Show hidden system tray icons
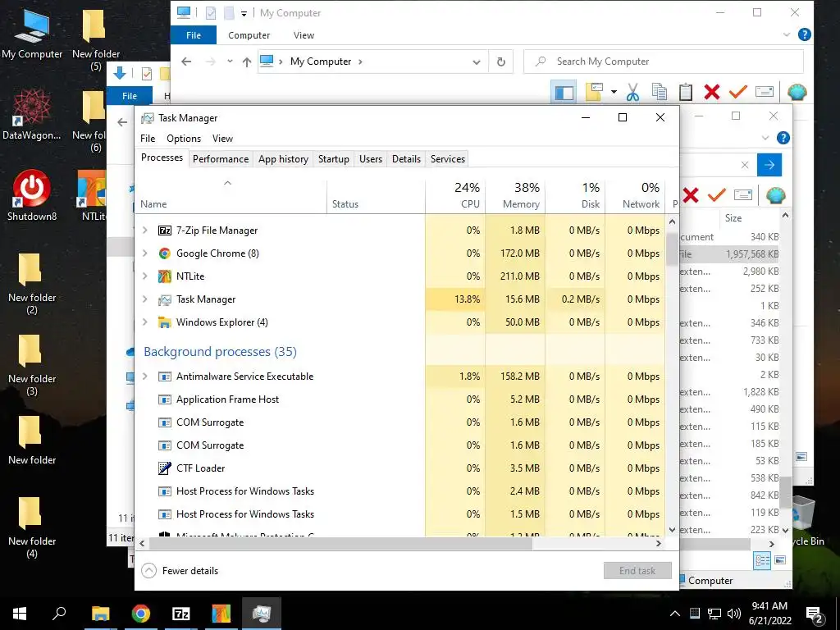This screenshot has height=630, width=840. 674,614
